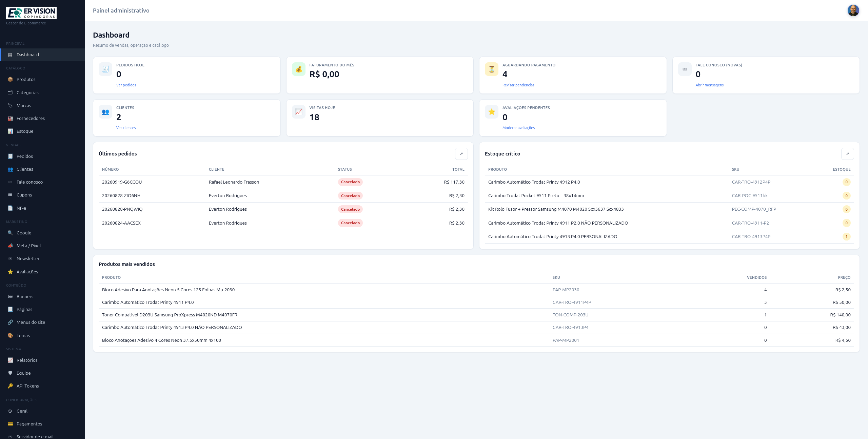868x439 pixels.
Task: Click order number 20260919-G6CCOU
Action: pos(122,182)
